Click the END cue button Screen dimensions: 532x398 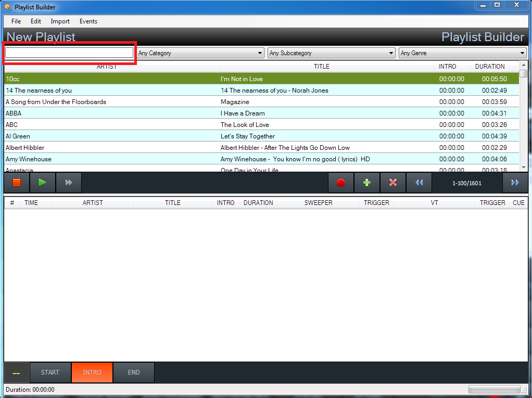click(x=134, y=373)
